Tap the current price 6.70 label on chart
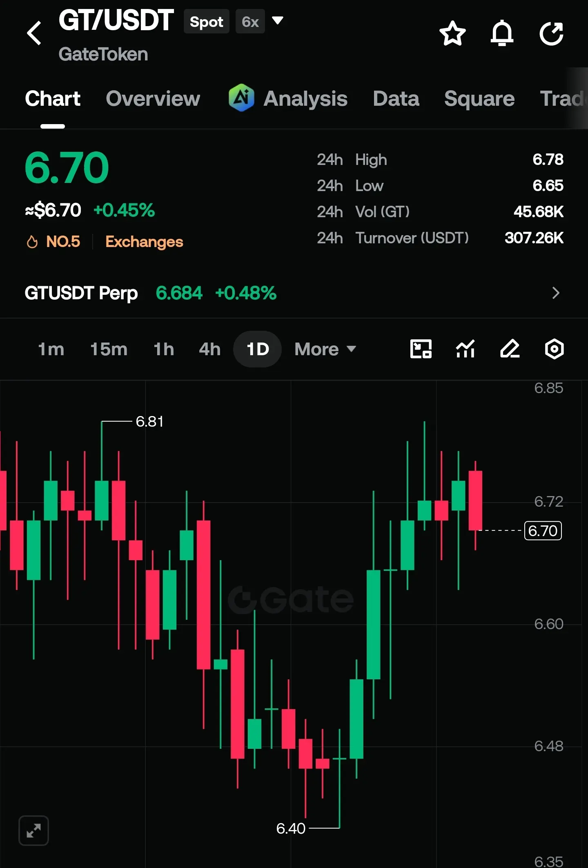Screen dimensions: 588x868 [543, 531]
